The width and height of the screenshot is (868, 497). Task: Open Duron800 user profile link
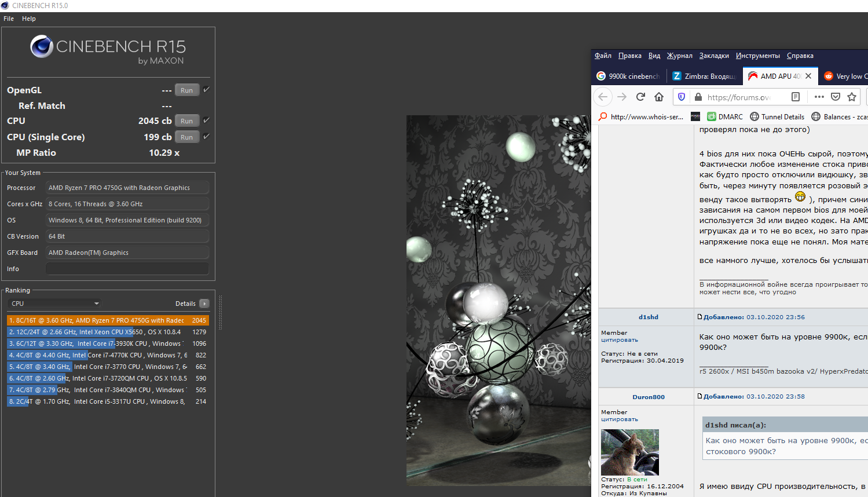point(648,397)
